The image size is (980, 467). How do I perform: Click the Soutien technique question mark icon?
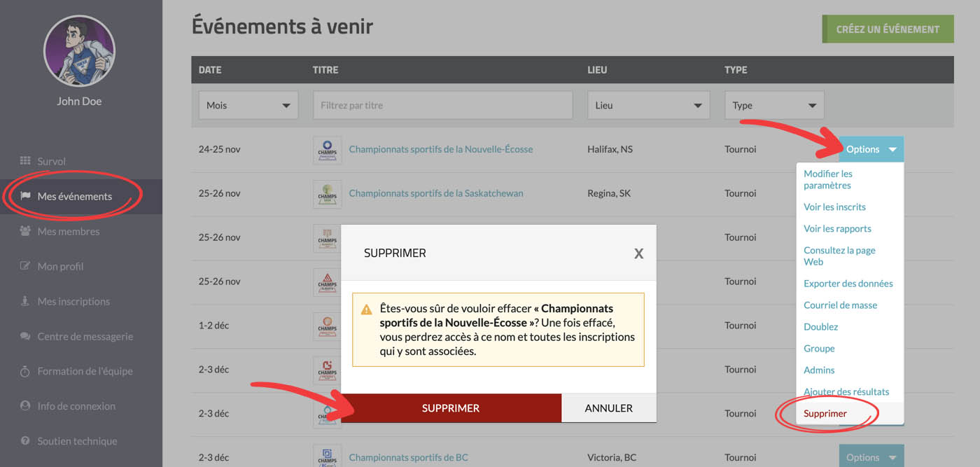[25, 441]
